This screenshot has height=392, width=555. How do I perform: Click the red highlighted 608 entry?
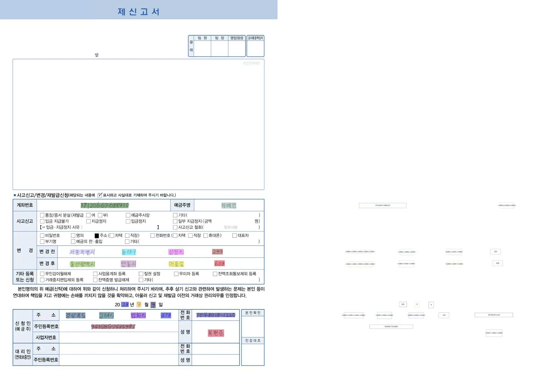(219, 263)
